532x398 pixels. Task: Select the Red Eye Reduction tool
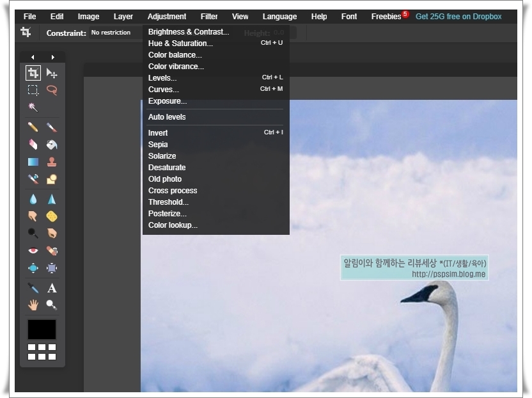click(33, 251)
